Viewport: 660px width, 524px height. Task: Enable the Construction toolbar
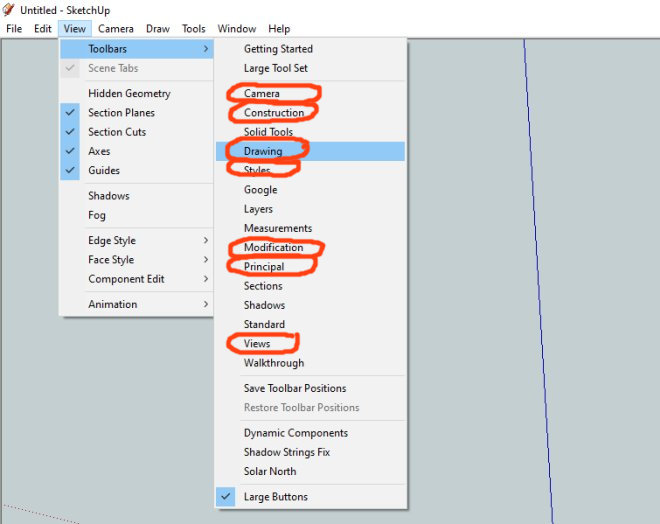(311, 113)
